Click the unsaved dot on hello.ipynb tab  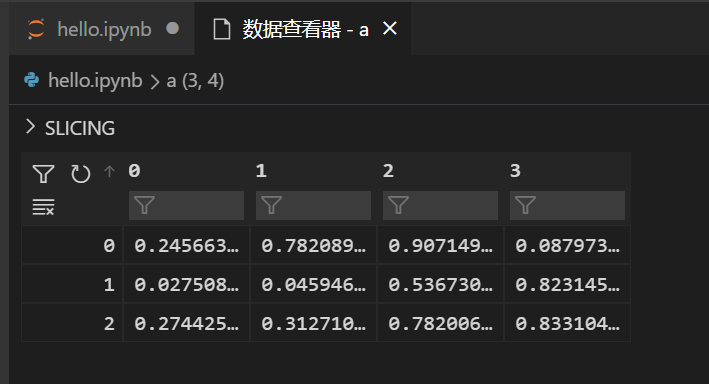point(172,28)
